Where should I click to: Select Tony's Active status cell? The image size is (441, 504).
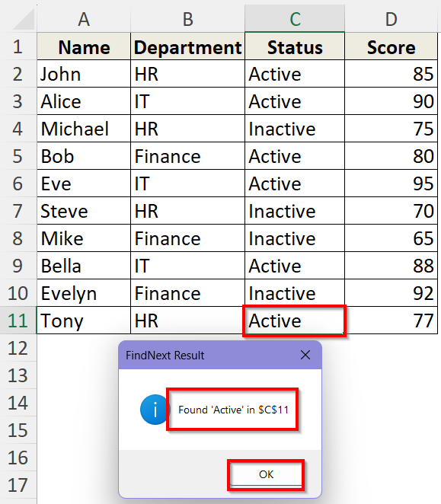click(295, 321)
